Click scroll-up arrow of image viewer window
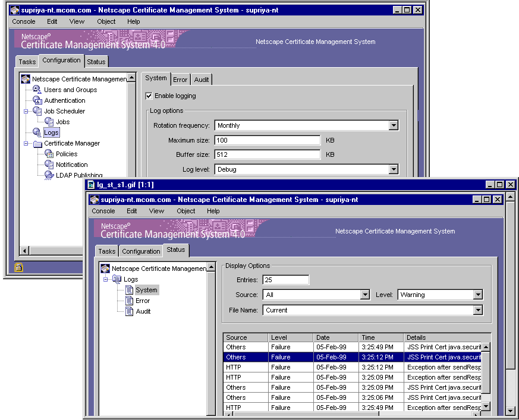 click(510, 197)
